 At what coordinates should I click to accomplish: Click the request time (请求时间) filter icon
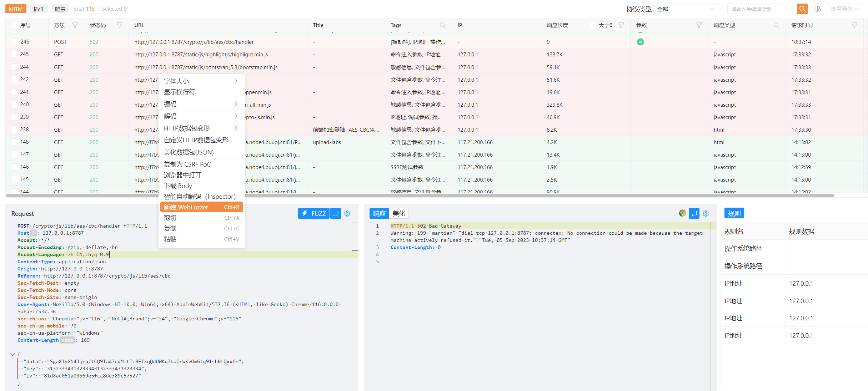(854, 25)
